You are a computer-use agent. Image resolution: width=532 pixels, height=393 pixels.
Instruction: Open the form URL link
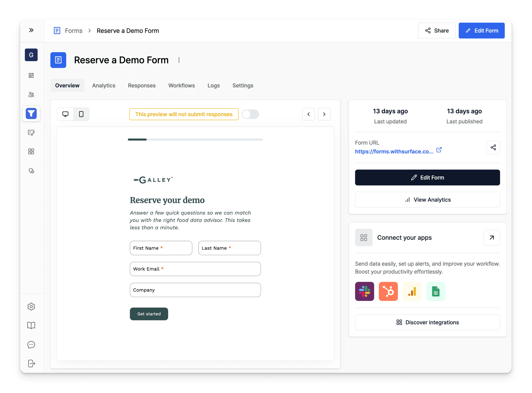point(394,152)
